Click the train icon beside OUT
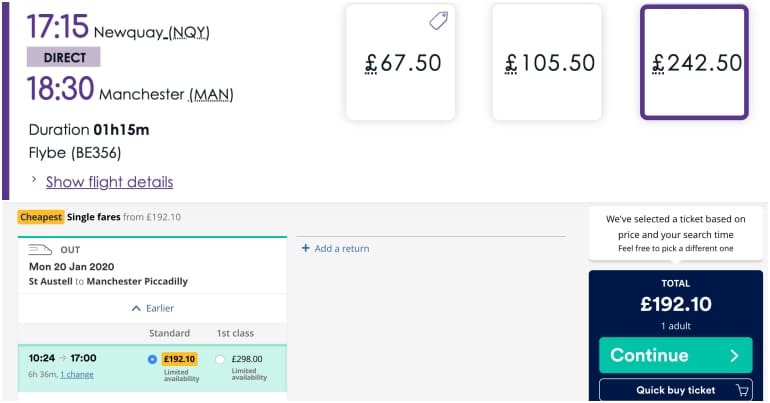 point(40,250)
